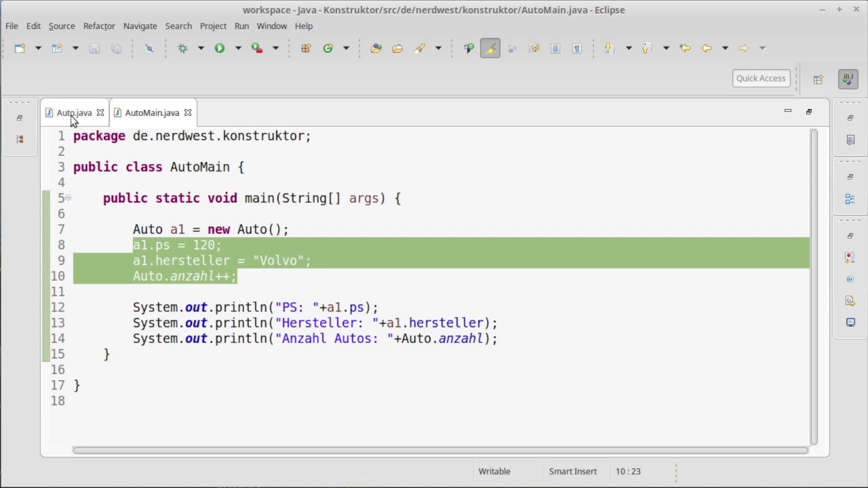Screen dimensions: 868x488
Task: Open the Search dropdown arrow
Action: pos(438,48)
